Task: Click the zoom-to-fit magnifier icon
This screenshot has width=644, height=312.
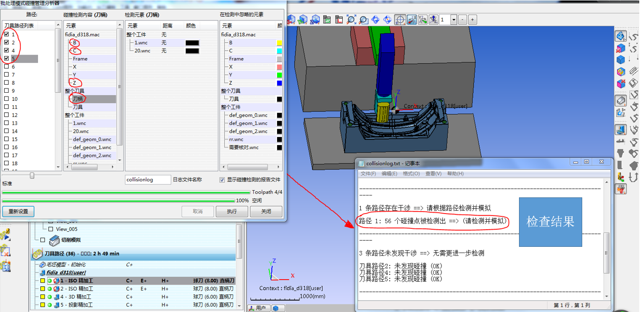Action: [351, 19]
